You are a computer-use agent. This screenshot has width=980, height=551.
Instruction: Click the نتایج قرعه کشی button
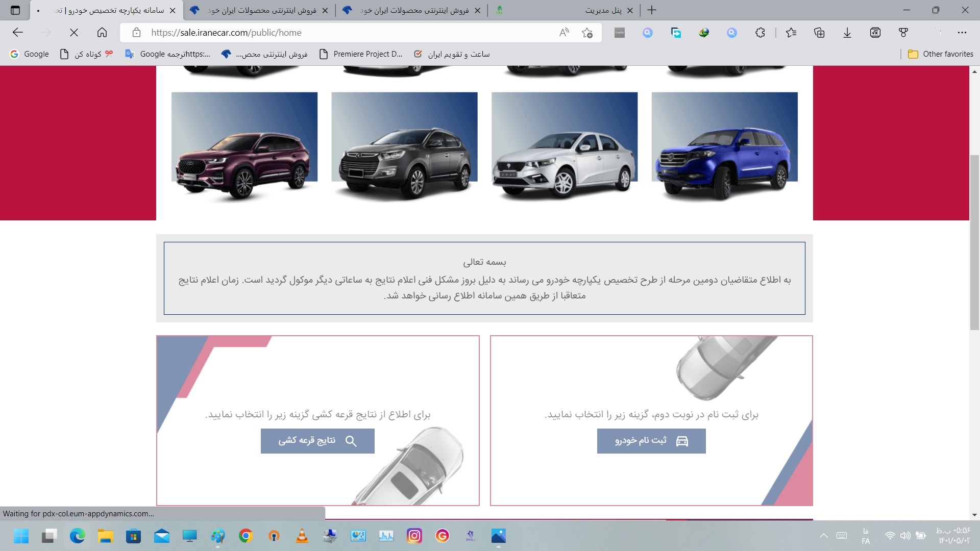[317, 441]
